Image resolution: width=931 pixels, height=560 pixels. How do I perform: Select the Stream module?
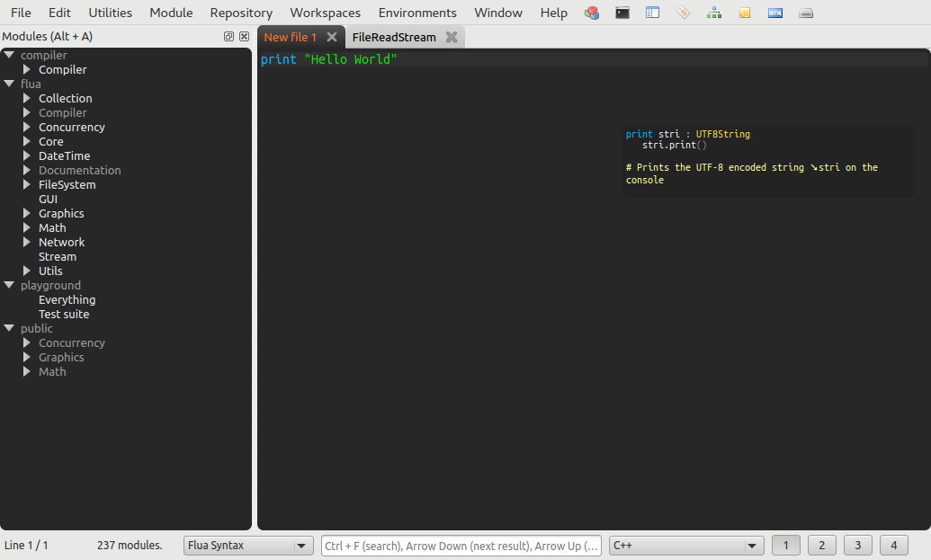[x=58, y=256]
